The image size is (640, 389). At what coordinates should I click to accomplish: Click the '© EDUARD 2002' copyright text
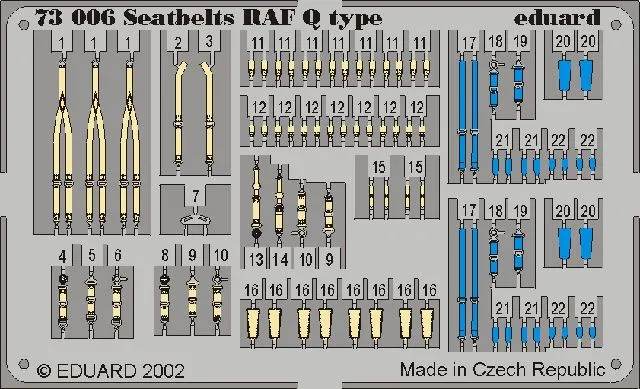[x=111, y=371]
